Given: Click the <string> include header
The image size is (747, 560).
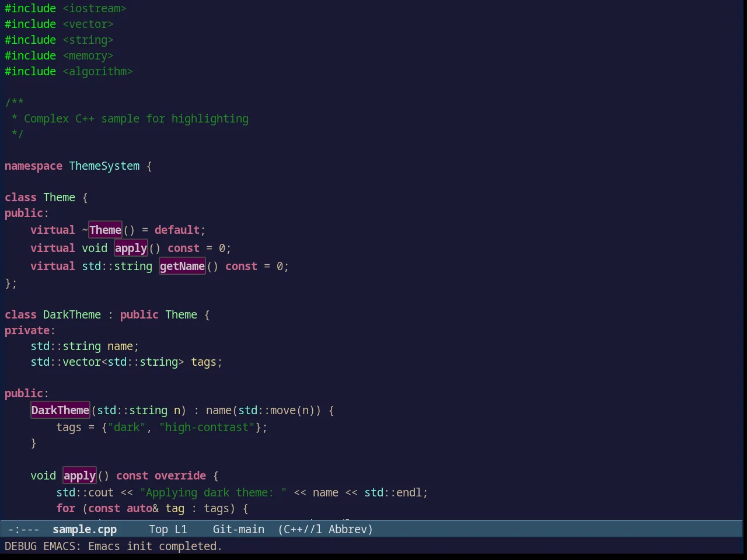Looking at the screenshot, I should 88,40.
